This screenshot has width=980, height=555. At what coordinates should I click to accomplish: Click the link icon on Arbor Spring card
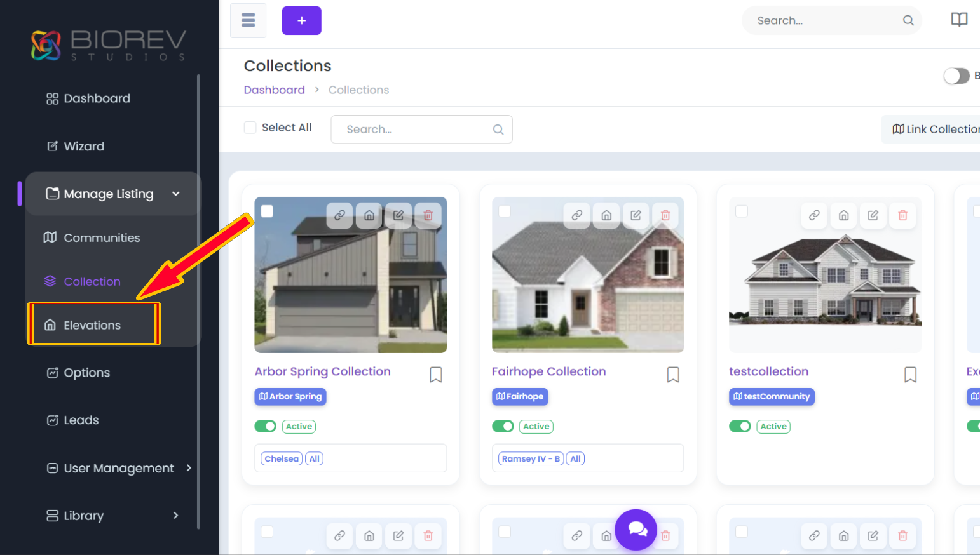[340, 215]
